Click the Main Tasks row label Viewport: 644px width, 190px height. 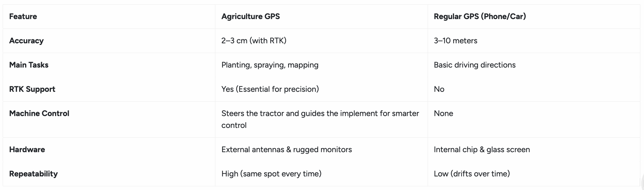click(x=29, y=65)
